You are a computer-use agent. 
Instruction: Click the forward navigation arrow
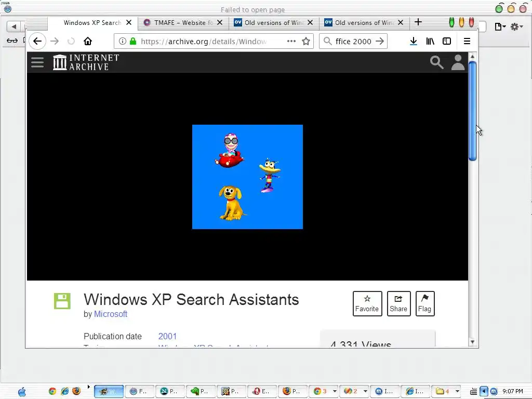pyautogui.click(x=54, y=42)
